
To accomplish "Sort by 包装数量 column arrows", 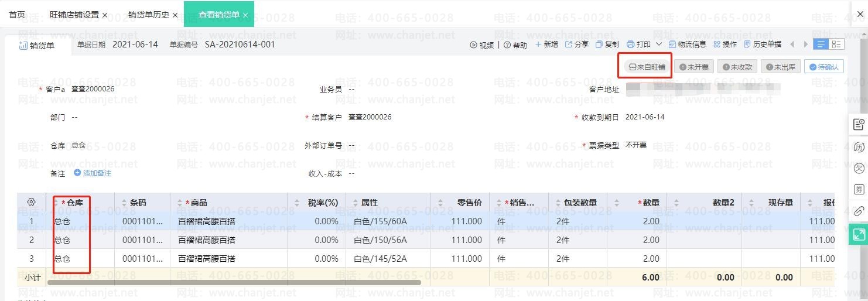I will point(557,203).
